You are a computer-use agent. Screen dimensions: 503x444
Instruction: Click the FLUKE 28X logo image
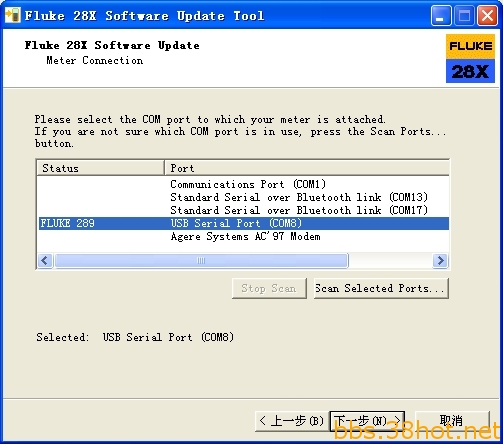pyautogui.click(x=470, y=58)
